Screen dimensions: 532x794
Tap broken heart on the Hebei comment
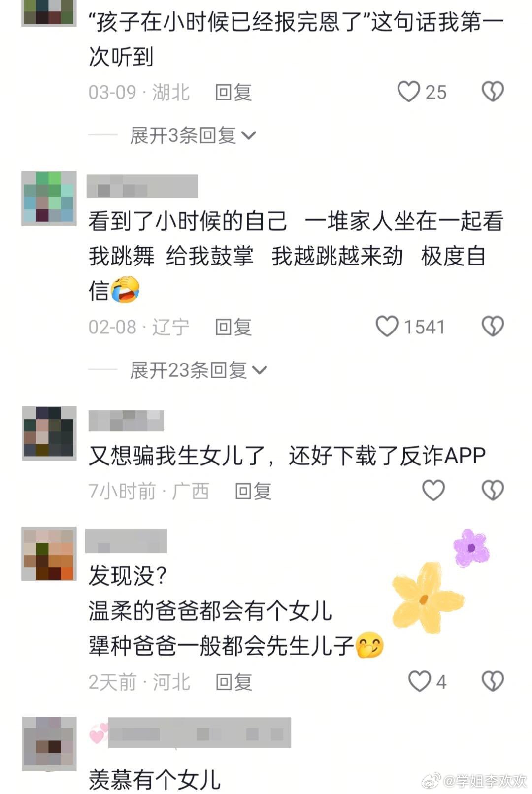(493, 681)
